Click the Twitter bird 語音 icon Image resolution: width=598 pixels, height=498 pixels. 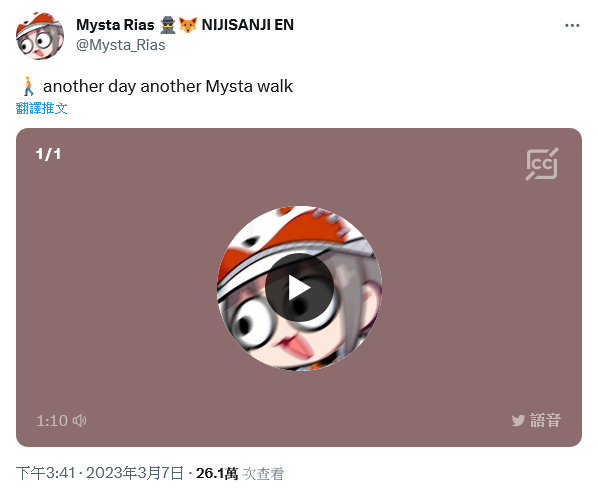pos(518,421)
